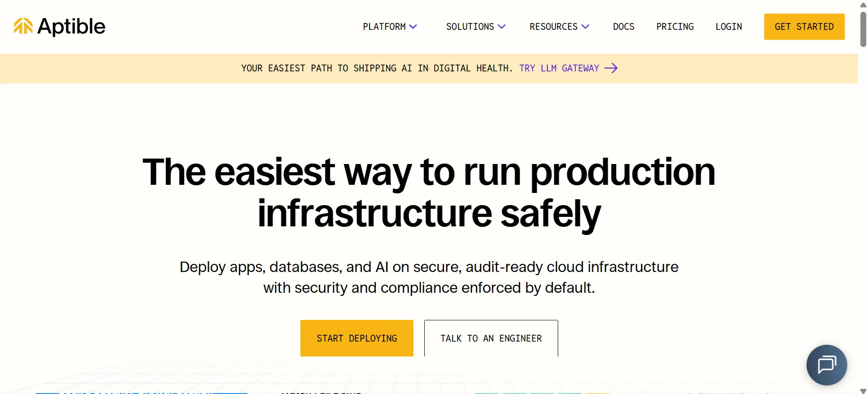Click the scrollbar down arrow
The height and width of the screenshot is (394, 868).
click(863, 390)
